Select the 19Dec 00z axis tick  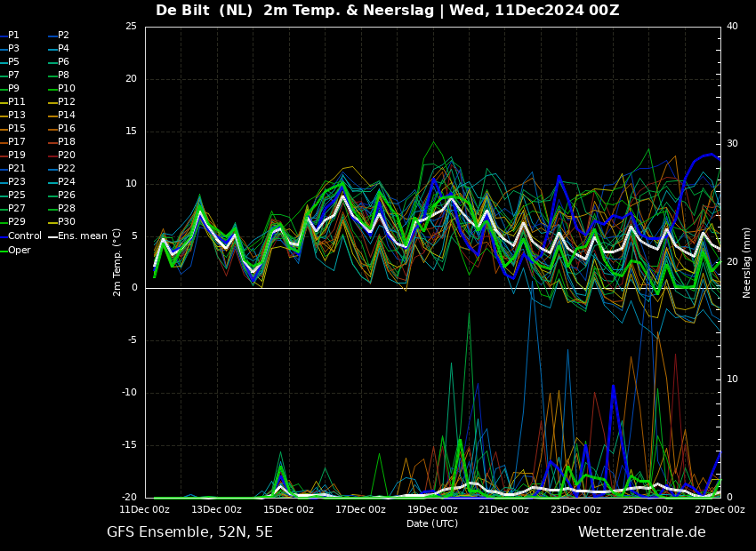tap(432, 509)
